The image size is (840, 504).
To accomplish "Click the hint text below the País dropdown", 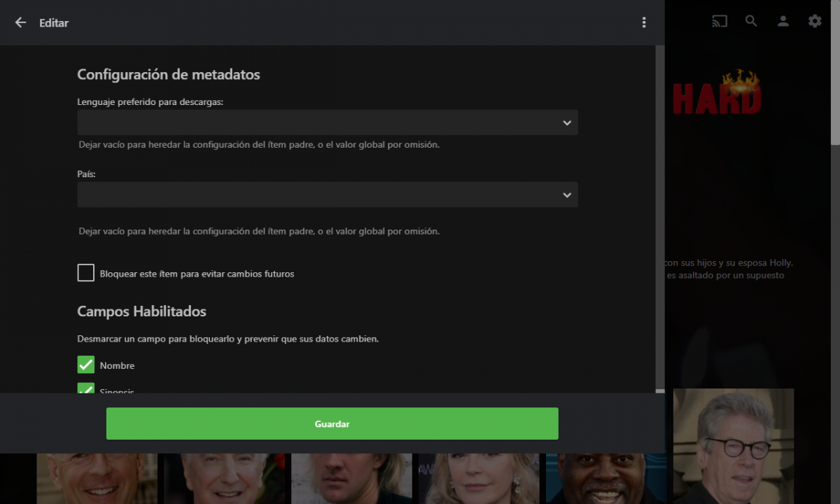I will tap(259, 231).
